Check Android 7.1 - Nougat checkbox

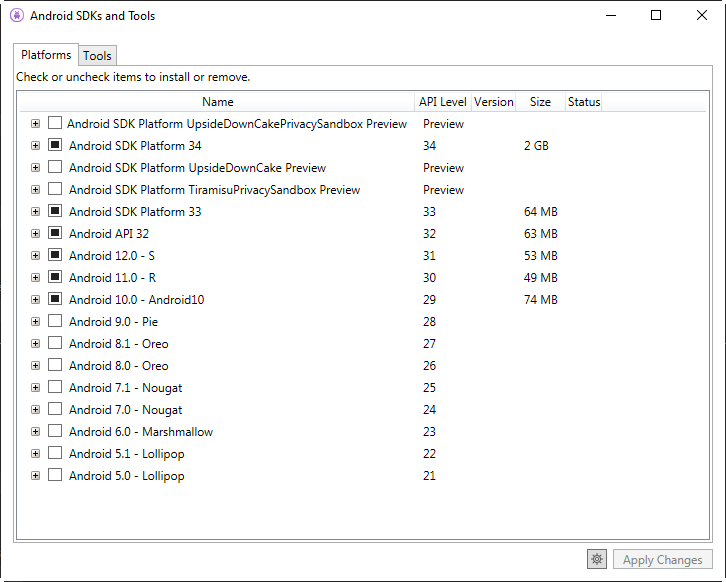[x=55, y=387]
